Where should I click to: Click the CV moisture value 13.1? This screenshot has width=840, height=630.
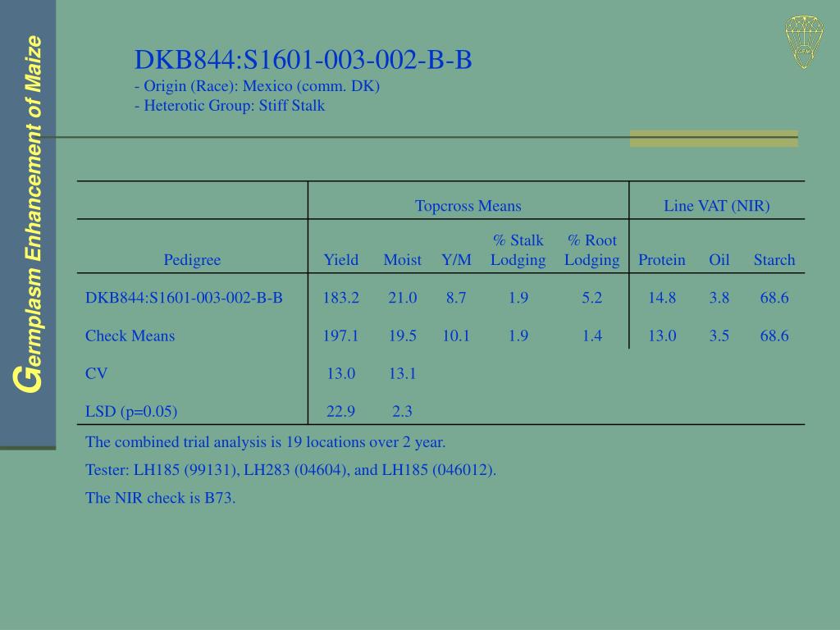coord(402,373)
